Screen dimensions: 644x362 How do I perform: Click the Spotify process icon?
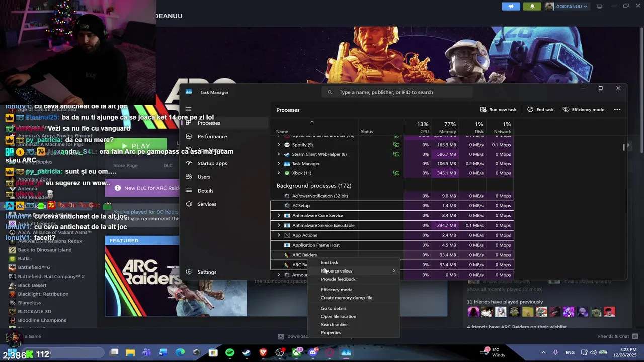tap(287, 145)
